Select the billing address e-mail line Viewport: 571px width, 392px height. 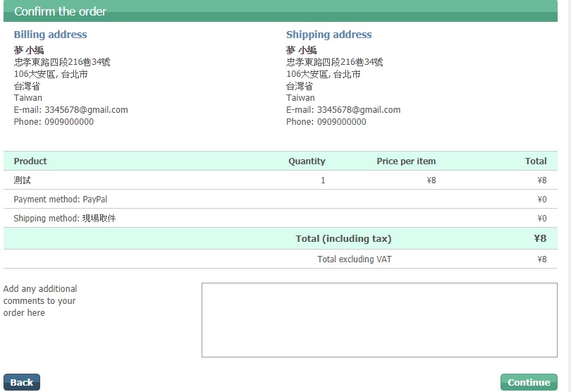[x=70, y=110]
